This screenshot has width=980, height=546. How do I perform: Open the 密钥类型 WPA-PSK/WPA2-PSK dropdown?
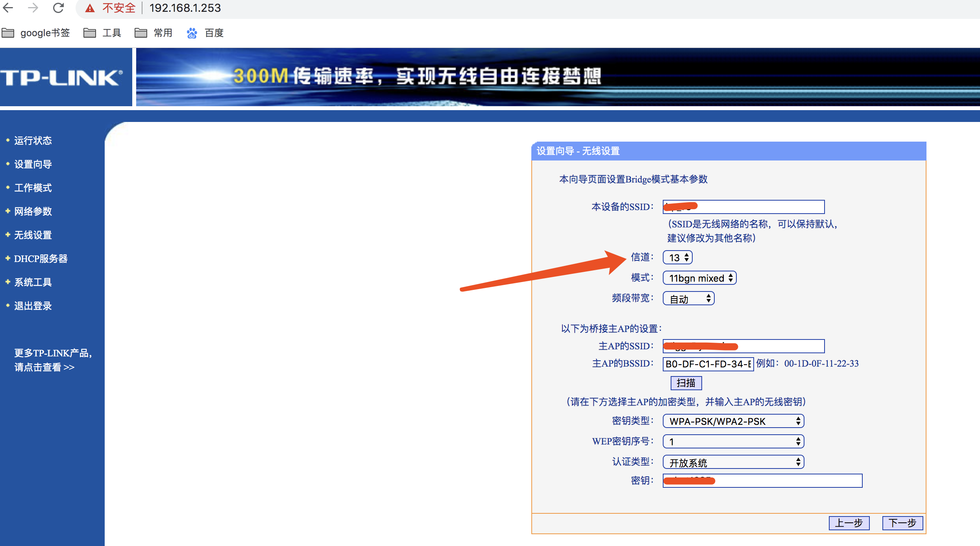click(733, 421)
